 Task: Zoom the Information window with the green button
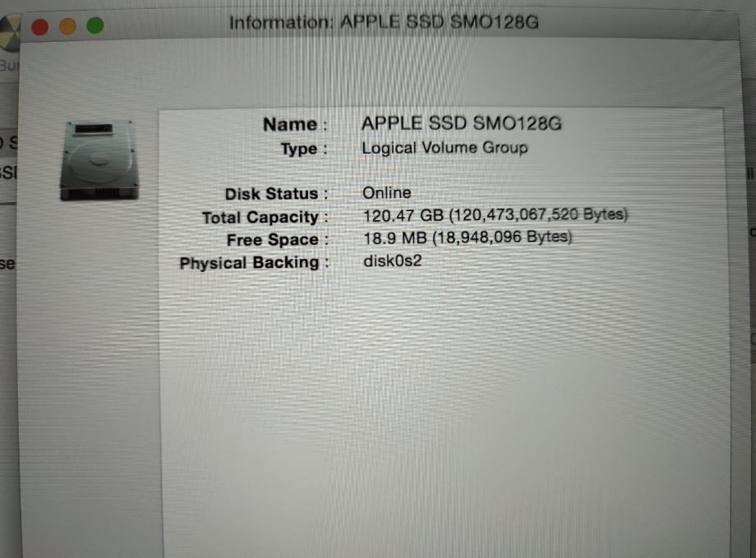pos(95,25)
